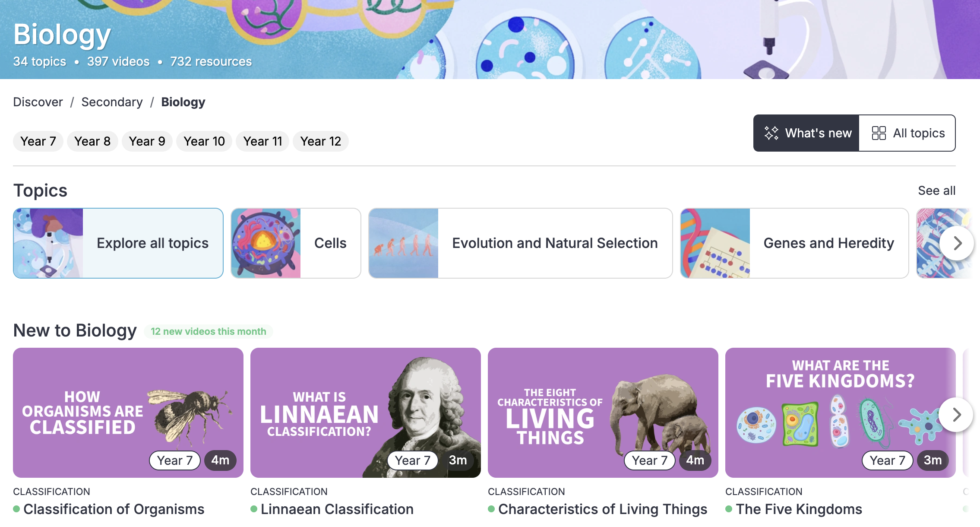
Task: Filter videos by Year 10
Action: [204, 141]
